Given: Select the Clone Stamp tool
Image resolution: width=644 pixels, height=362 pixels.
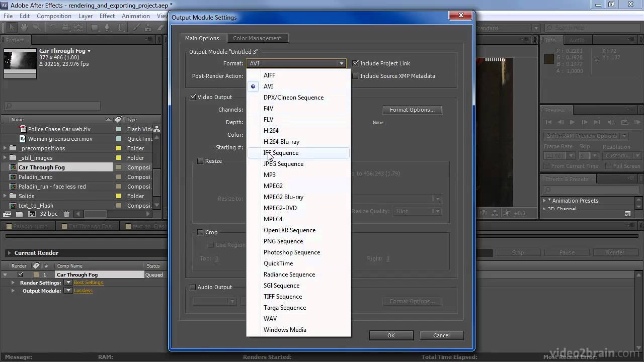Looking at the screenshot, I should pyautogui.click(x=148, y=28).
